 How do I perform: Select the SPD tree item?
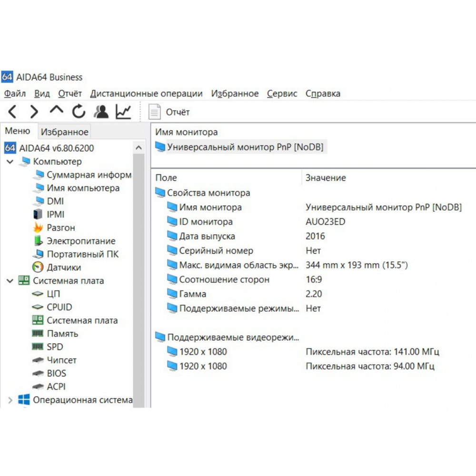click(48, 347)
